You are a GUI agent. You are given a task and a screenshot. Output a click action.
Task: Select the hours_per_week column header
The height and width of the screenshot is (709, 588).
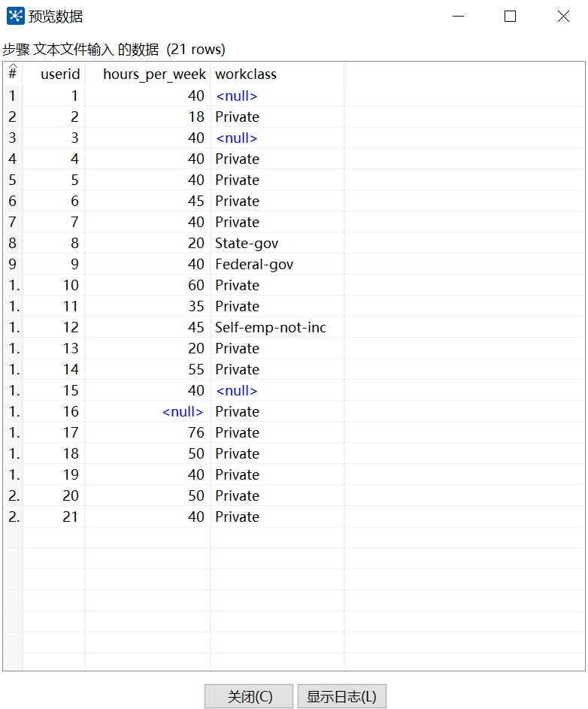click(x=148, y=74)
